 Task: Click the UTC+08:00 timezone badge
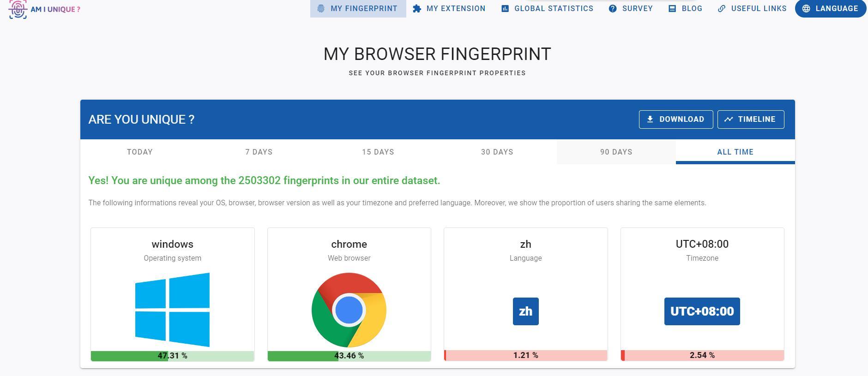click(x=702, y=311)
